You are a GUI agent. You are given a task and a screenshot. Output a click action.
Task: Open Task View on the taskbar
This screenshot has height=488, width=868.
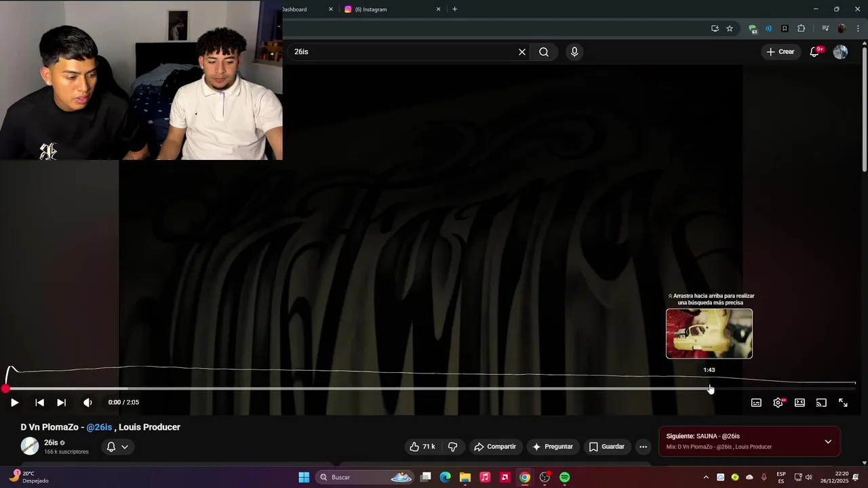tap(426, 477)
